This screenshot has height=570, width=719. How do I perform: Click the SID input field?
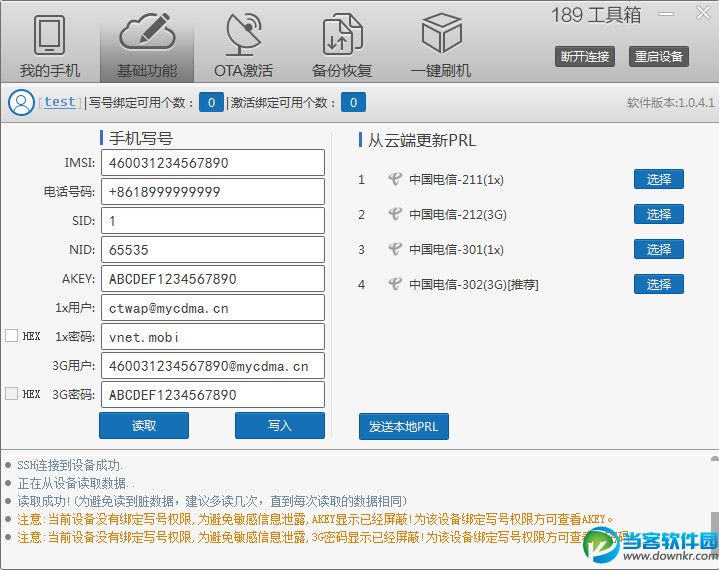pyautogui.click(x=213, y=221)
